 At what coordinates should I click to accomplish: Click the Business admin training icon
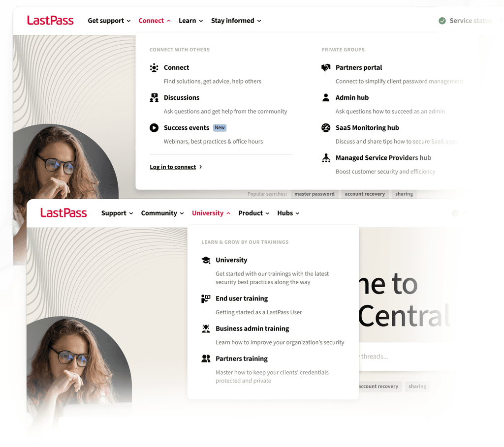coord(206,328)
